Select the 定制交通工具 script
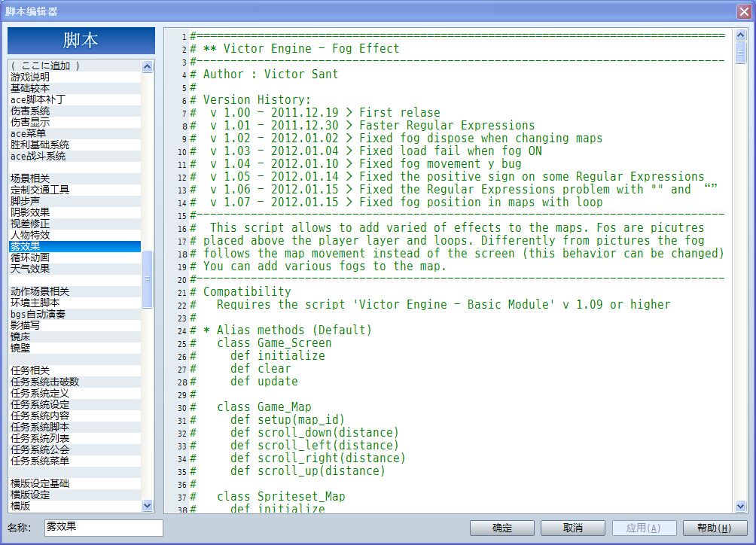Image resolution: width=756 pixels, height=545 pixels. 75,190
